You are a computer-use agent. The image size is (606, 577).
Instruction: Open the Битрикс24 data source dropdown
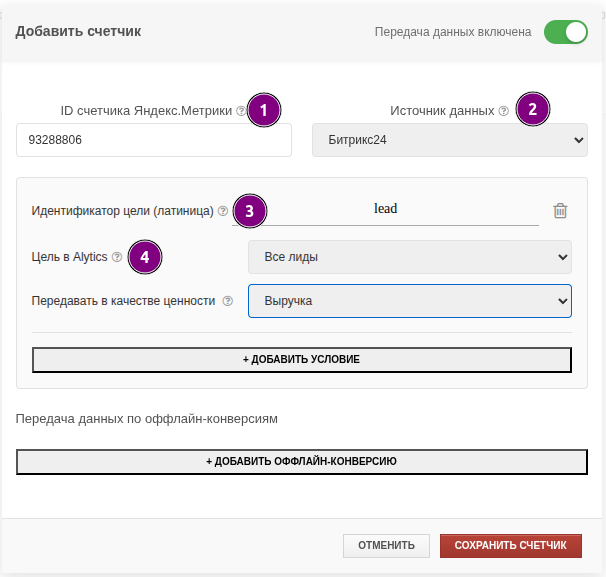[449, 141]
